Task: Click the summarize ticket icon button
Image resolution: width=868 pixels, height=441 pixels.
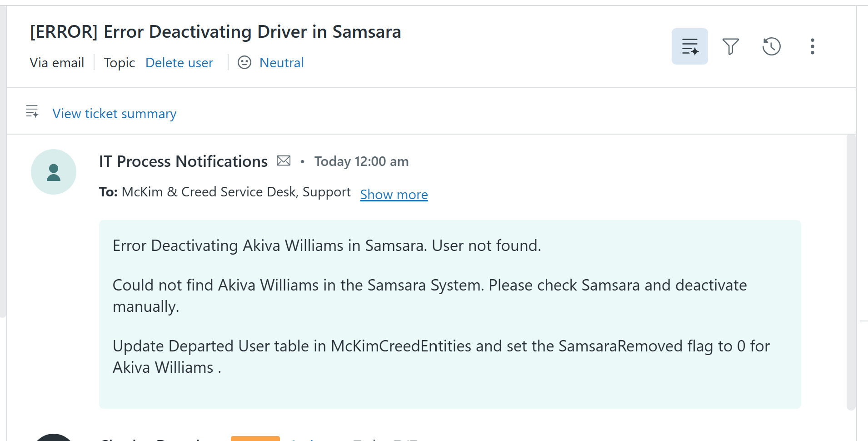Action: (689, 46)
